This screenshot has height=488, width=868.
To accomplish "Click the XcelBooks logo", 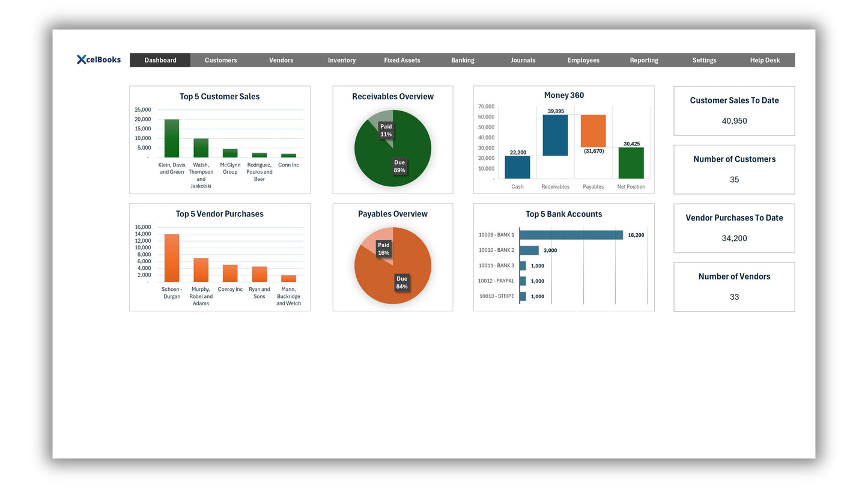I will [99, 59].
